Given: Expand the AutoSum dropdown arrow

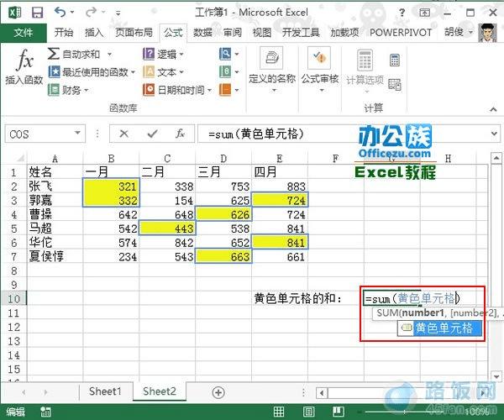Looking at the screenshot, I should tap(109, 54).
